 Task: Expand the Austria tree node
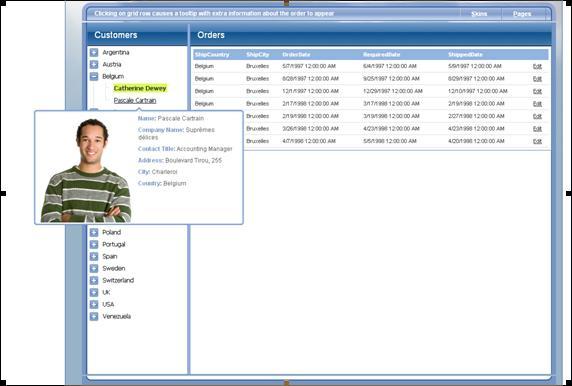point(94,65)
